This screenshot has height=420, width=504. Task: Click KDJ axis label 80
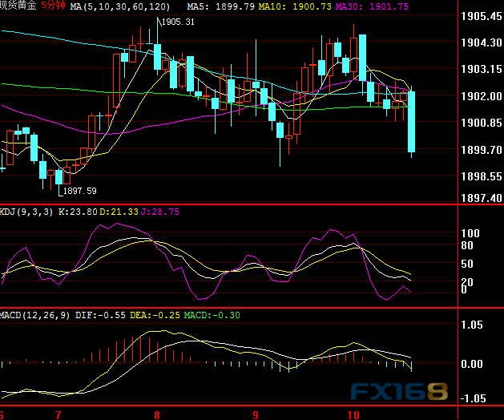tap(467, 246)
